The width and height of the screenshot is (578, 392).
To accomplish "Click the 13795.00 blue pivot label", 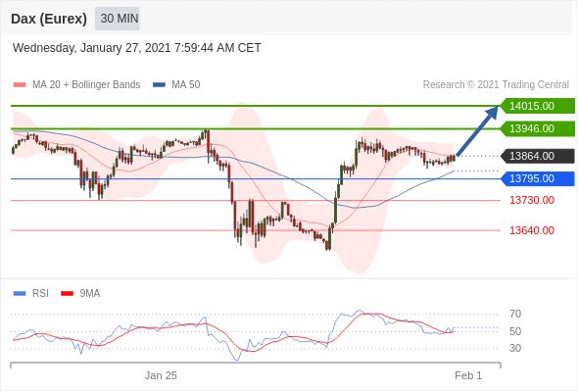I will pyautogui.click(x=538, y=179).
